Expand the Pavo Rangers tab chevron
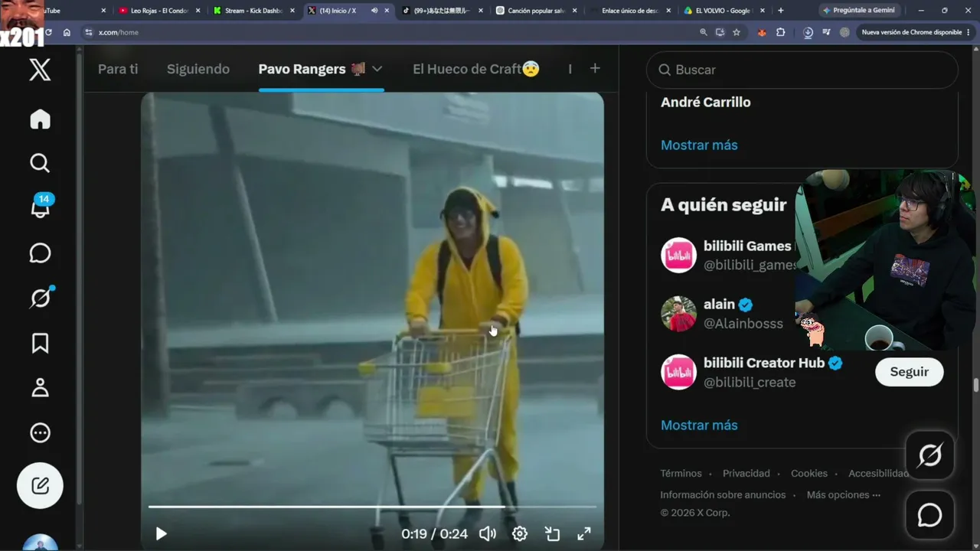The width and height of the screenshot is (980, 551). [377, 69]
